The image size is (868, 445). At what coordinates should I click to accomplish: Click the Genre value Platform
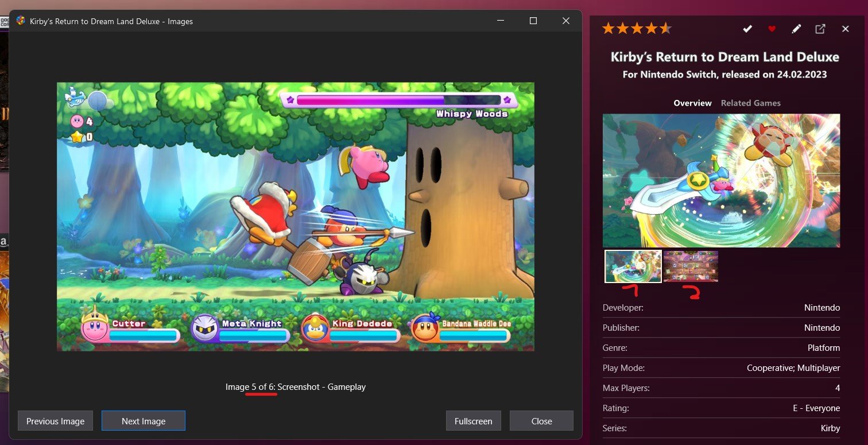(823, 348)
